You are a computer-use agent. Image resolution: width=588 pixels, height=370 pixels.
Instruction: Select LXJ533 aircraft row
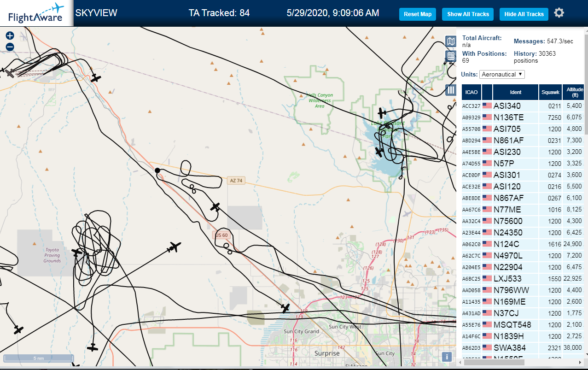[x=523, y=279]
